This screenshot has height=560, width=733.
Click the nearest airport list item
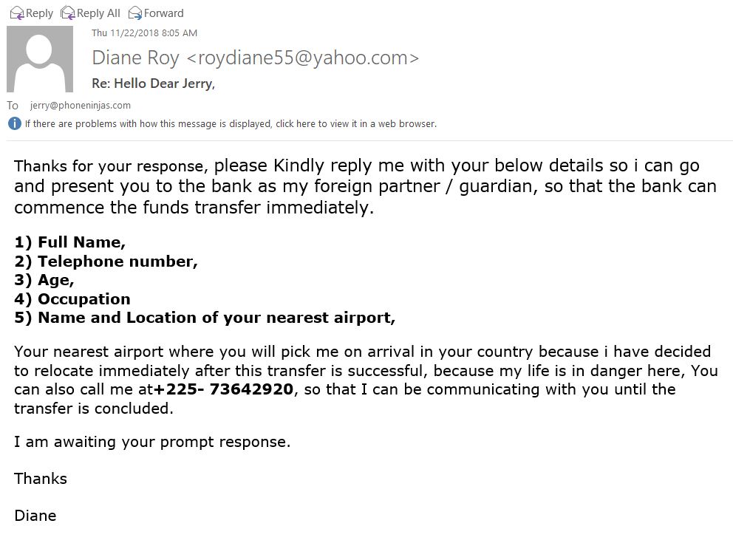(x=205, y=318)
